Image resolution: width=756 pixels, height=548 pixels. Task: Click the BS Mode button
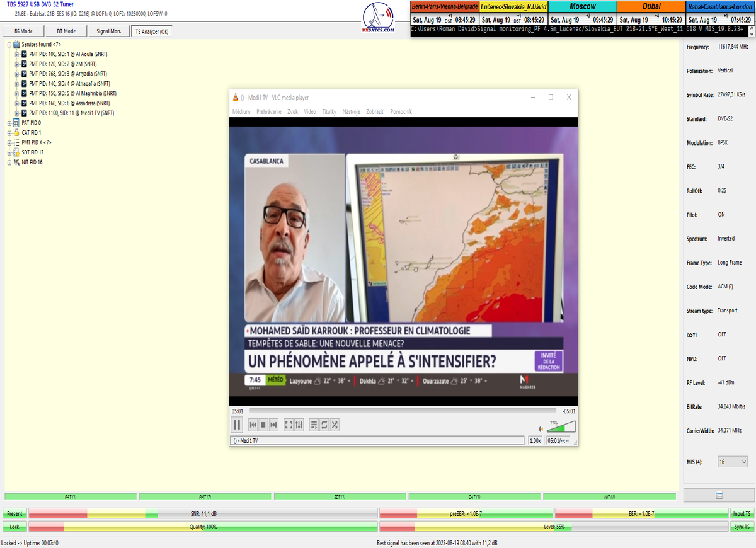click(23, 31)
